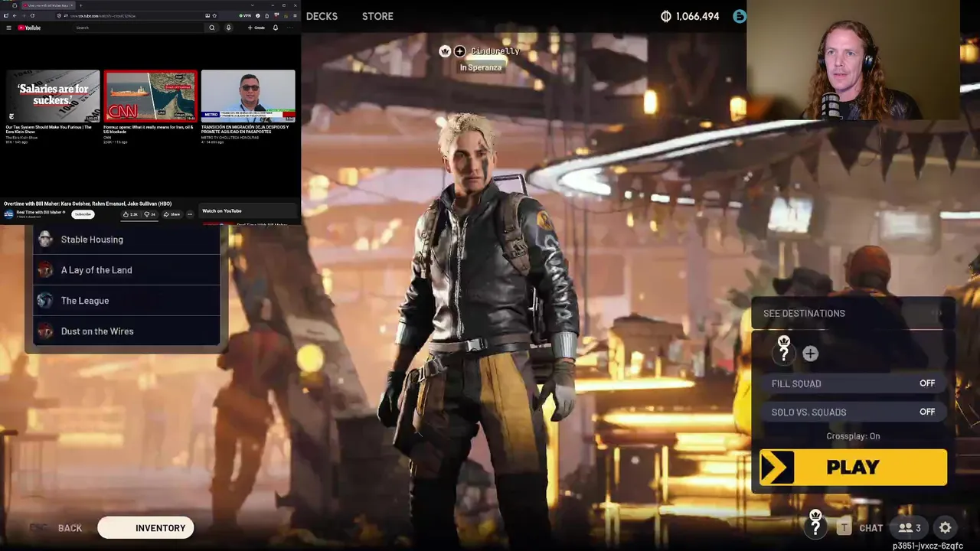
Task: Open CNN Hormuz video thumbnail
Action: pos(150,96)
